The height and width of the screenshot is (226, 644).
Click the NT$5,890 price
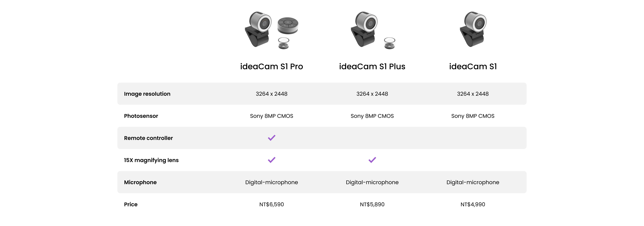pyautogui.click(x=372, y=204)
